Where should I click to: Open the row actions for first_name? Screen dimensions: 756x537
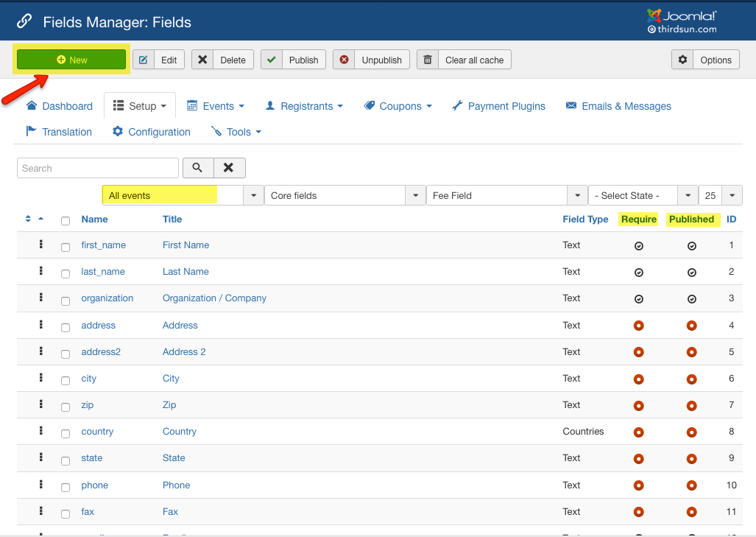tap(41, 245)
